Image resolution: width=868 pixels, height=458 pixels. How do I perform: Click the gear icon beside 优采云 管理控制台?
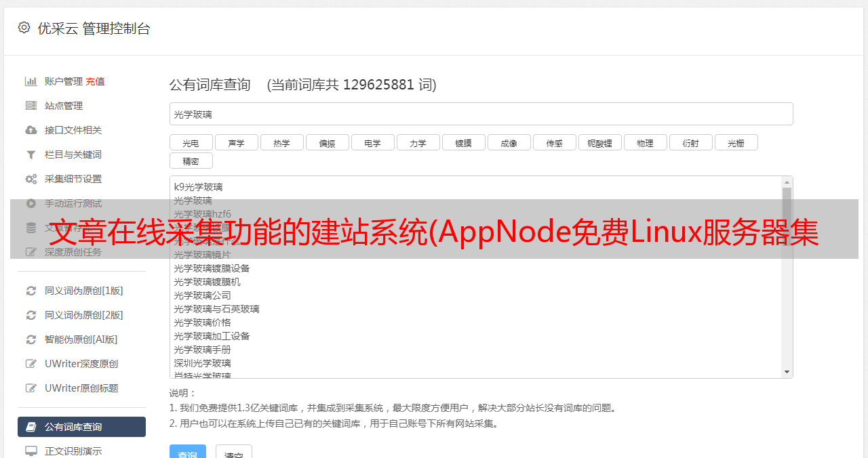[x=24, y=28]
